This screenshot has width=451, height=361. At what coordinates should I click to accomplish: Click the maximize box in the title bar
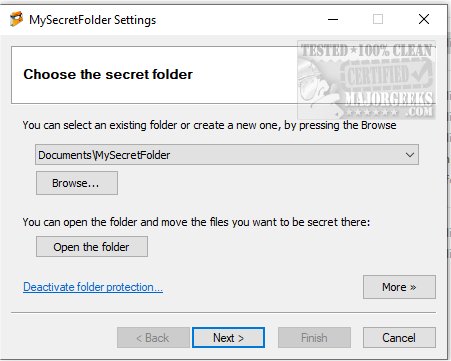coord(378,19)
